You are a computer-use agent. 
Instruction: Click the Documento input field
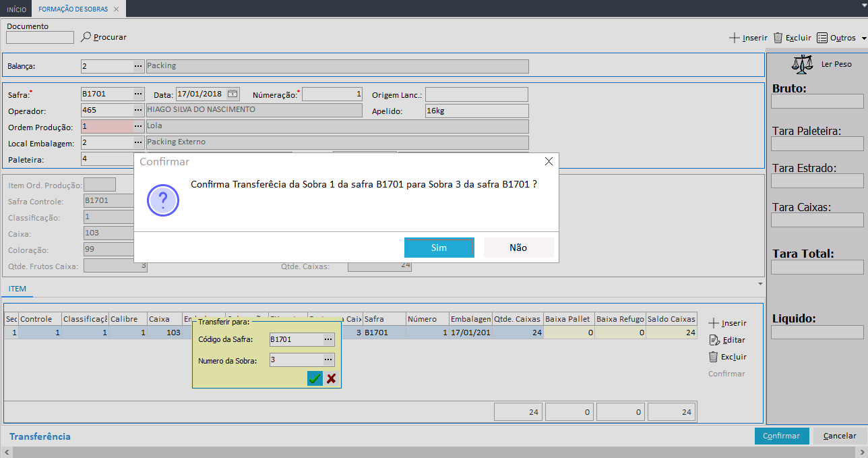click(40, 38)
